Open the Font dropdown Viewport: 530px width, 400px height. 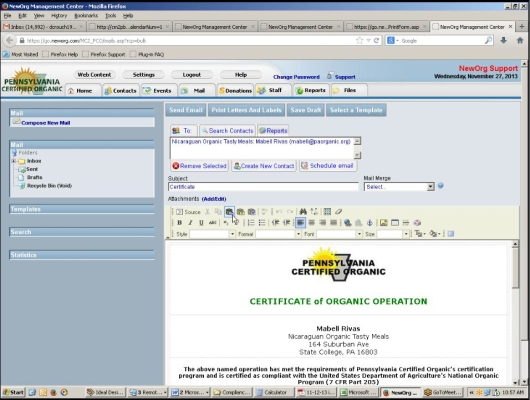click(x=339, y=234)
